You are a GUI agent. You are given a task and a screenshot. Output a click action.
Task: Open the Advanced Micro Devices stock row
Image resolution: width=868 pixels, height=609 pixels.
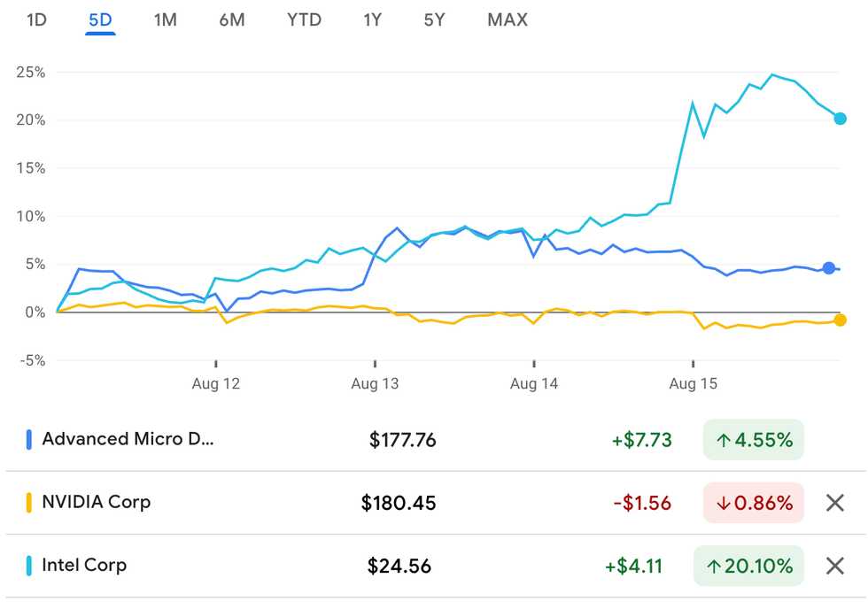[128, 439]
